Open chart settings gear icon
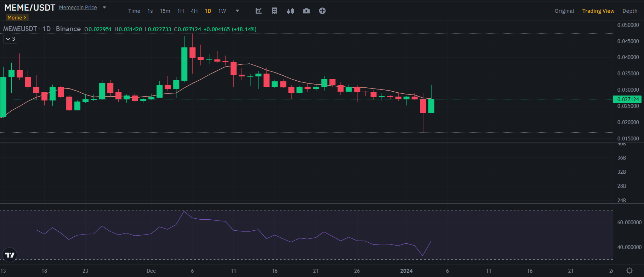 [629, 271]
